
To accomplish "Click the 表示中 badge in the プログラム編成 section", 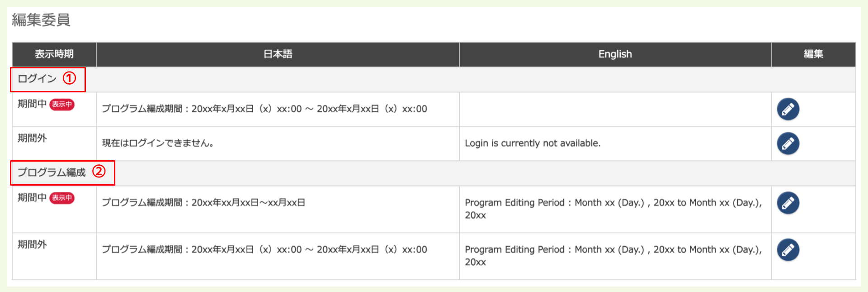I will [62, 198].
